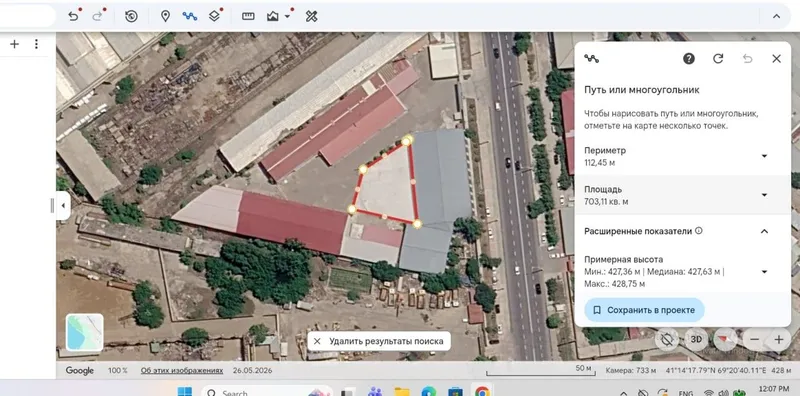This screenshot has width=800, height=396.
Task: Click the restart measurement refresh icon
Action: [x=718, y=59]
